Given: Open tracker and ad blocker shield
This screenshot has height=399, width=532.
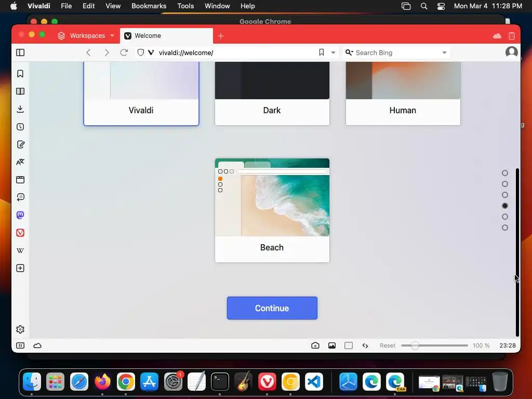Looking at the screenshot, I should click(x=141, y=52).
